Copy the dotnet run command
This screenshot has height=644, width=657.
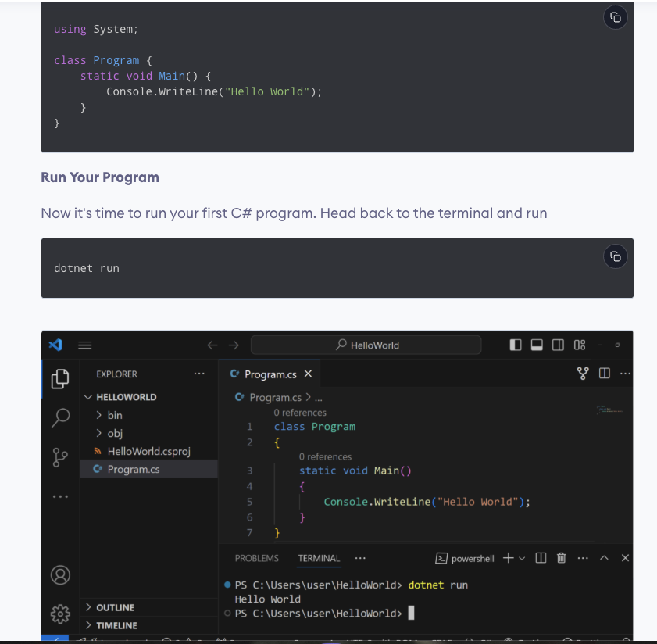[x=615, y=256]
